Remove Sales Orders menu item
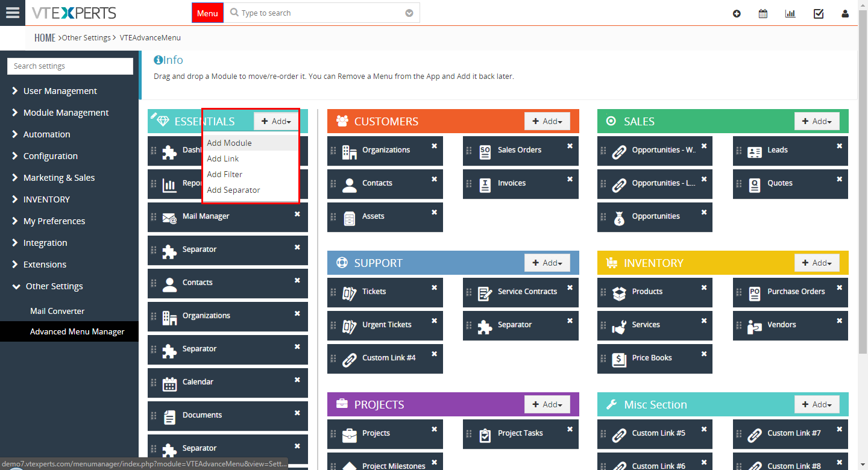The image size is (868, 470). pos(570,146)
